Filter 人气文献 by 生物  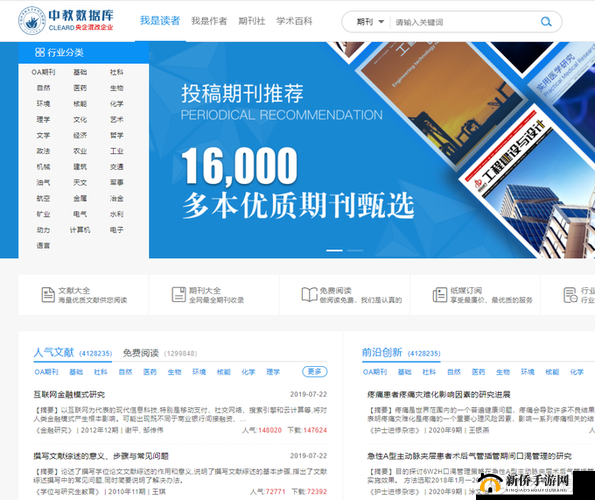(x=174, y=372)
